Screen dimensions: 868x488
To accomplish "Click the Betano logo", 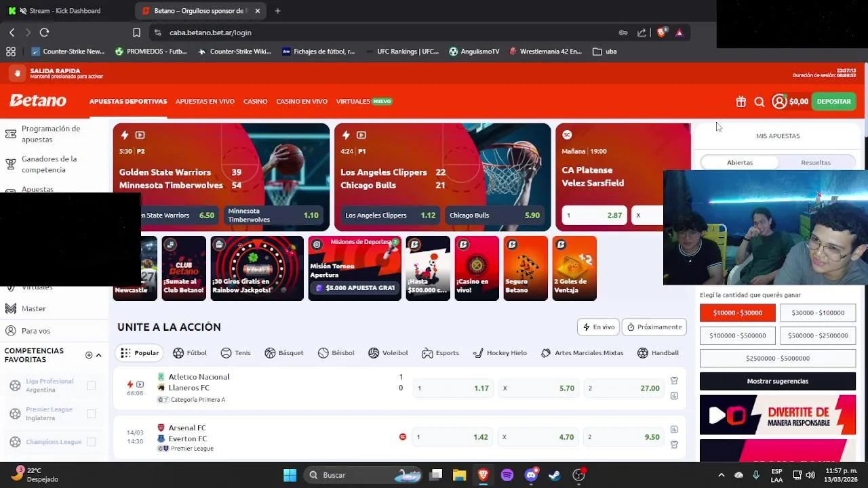I will [x=38, y=101].
